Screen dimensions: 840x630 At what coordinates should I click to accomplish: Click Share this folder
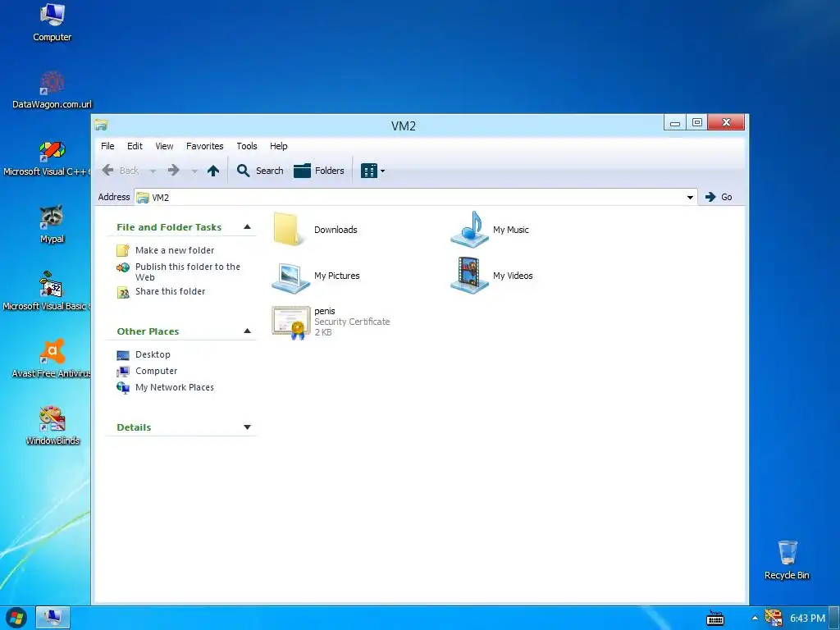click(x=171, y=291)
